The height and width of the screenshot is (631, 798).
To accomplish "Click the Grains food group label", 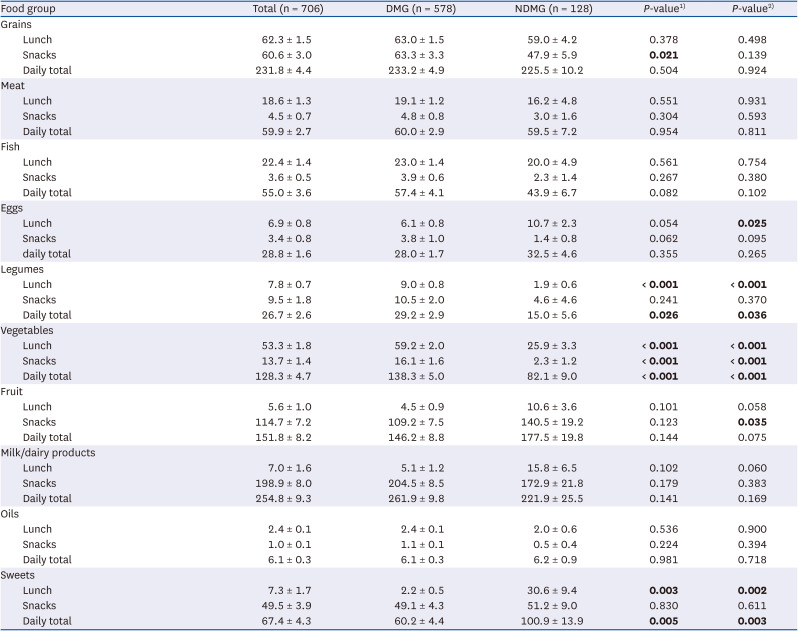I will pos(17,24).
